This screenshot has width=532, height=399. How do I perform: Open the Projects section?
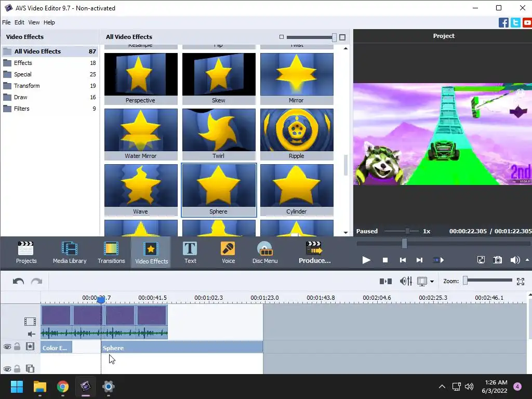coord(26,252)
